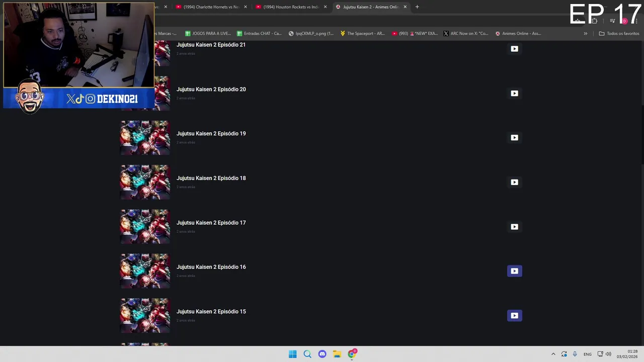This screenshot has height=362, width=644.
Task: Play Jujutsu Kaisen 2 Episódio 19 button
Action: click(514, 138)
